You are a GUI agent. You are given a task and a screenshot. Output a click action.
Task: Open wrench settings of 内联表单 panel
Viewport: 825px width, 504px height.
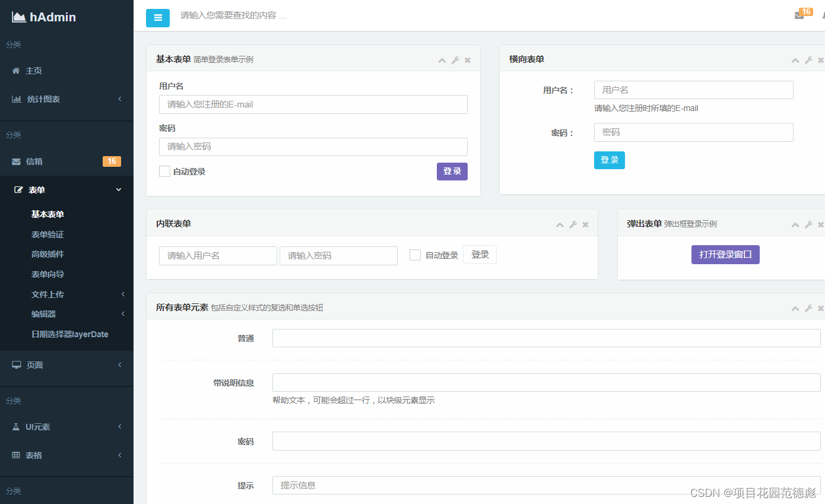click(573, 224)
